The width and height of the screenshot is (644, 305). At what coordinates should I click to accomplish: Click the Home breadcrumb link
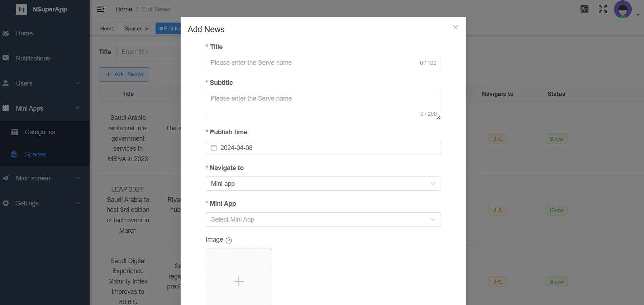pos(124,9)
